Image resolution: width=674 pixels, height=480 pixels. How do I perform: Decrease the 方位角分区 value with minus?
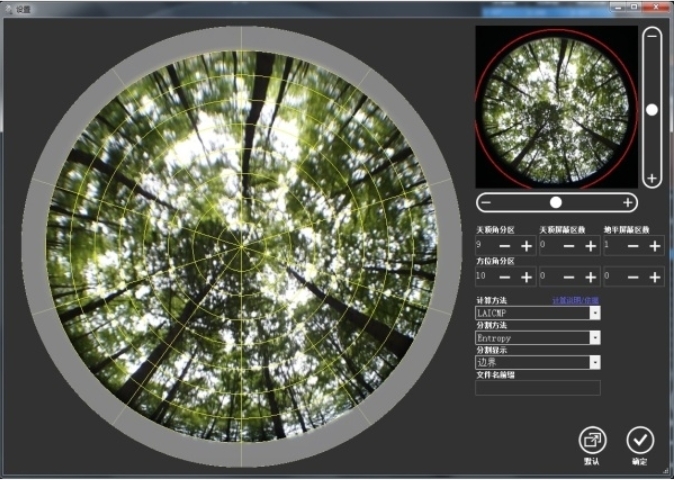[x=505, y=276]
